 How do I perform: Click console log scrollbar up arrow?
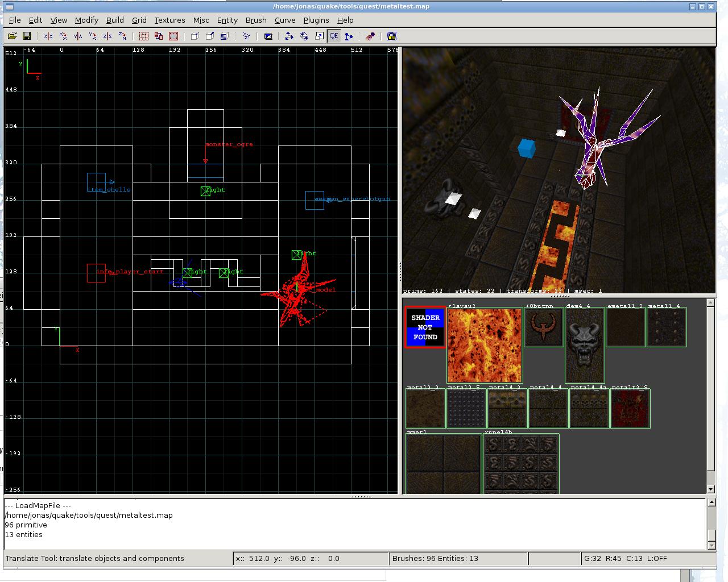tap(711, 502)
